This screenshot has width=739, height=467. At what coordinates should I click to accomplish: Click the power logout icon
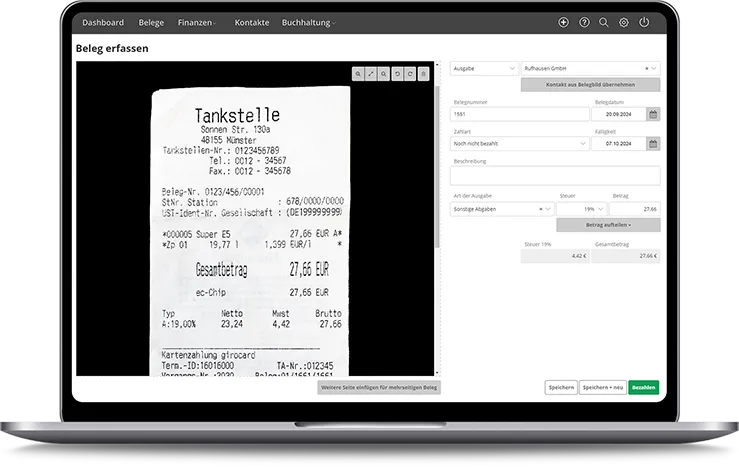(x=644, y=22)
